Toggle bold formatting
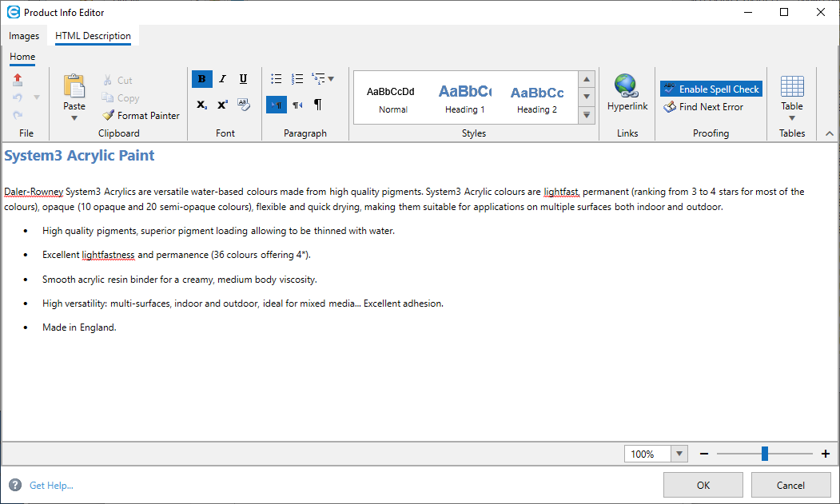The image size is (840, 504). pos(202,79)
